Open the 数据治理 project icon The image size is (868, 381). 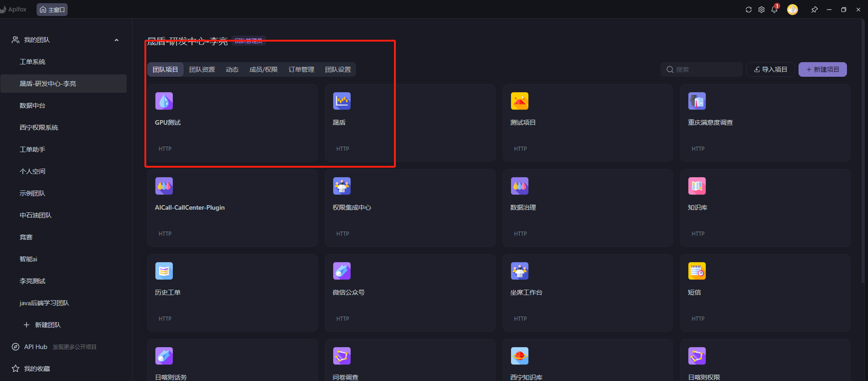520,186
